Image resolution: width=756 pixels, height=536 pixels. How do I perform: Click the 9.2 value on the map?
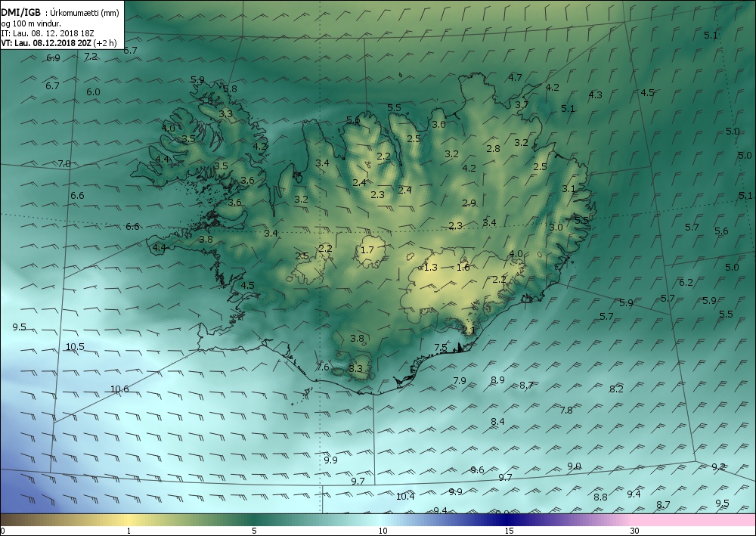tap(718, 466)
